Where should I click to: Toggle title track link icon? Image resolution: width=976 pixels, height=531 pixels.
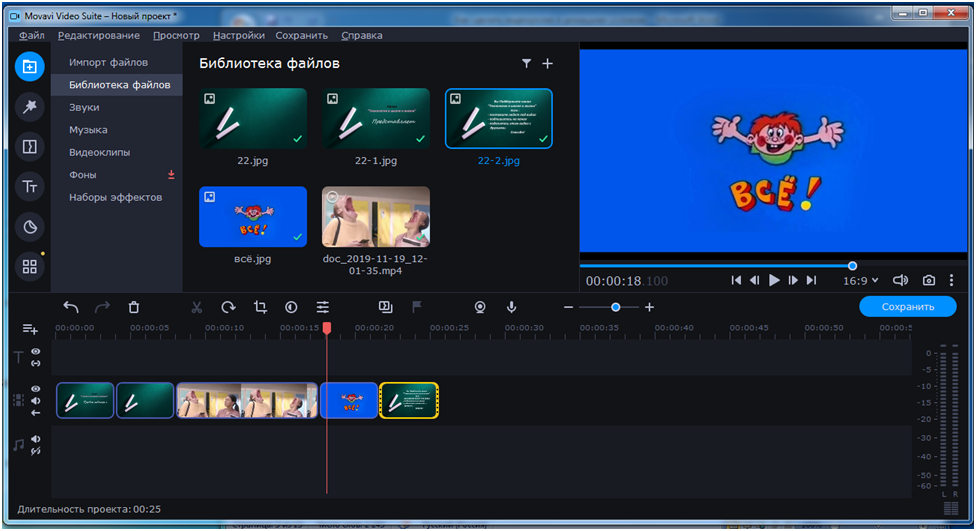tap(35, 363)
